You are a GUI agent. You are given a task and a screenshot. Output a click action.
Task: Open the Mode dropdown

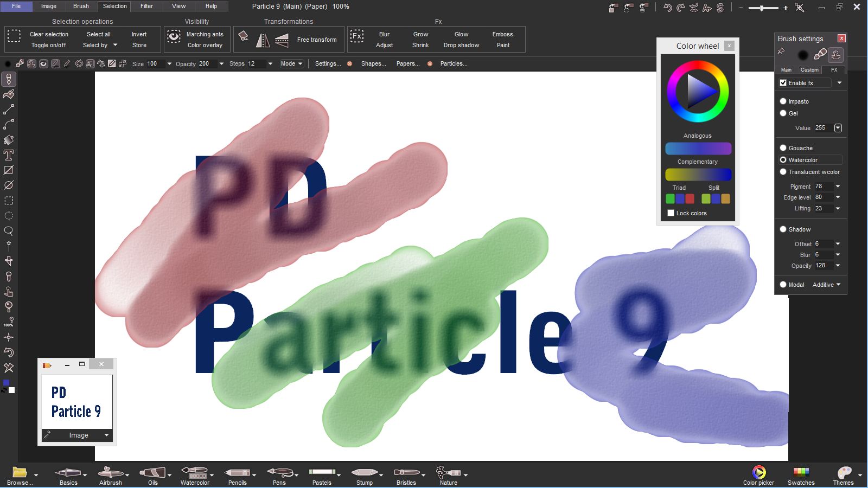[x=291, y=63]
